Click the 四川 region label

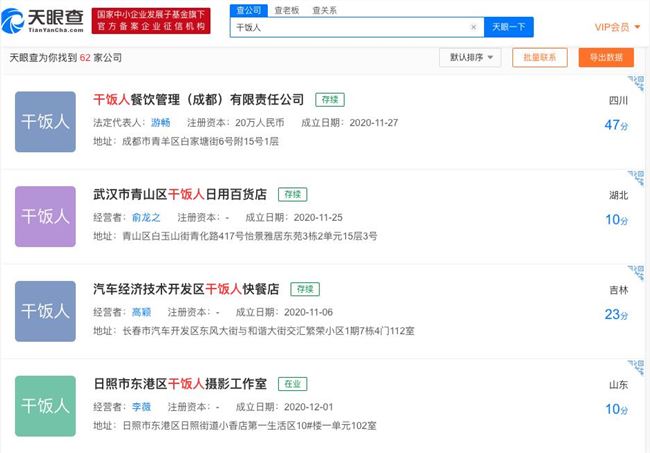point(618,100)
